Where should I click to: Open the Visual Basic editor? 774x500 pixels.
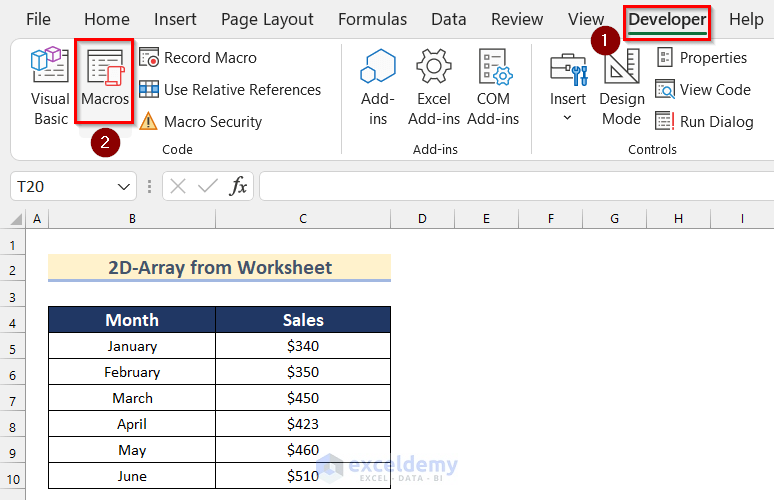coord(50,86)
